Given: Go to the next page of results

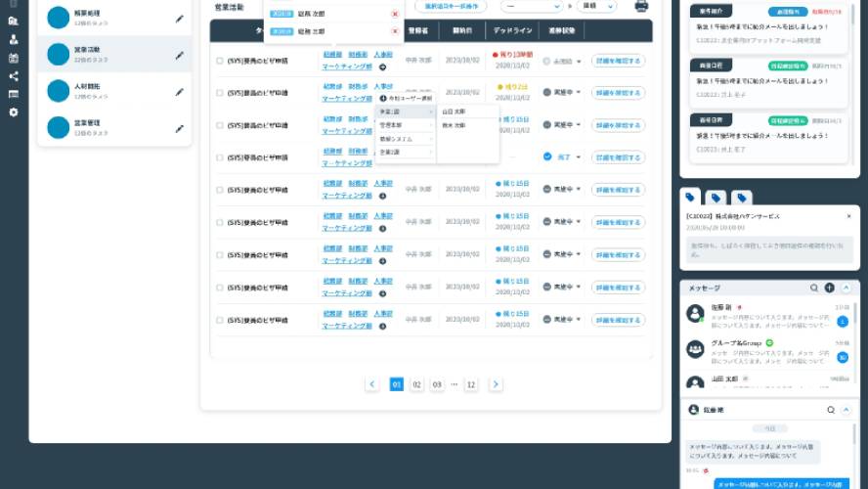Looking at the screenshot, I should click(x=496, y=384).
